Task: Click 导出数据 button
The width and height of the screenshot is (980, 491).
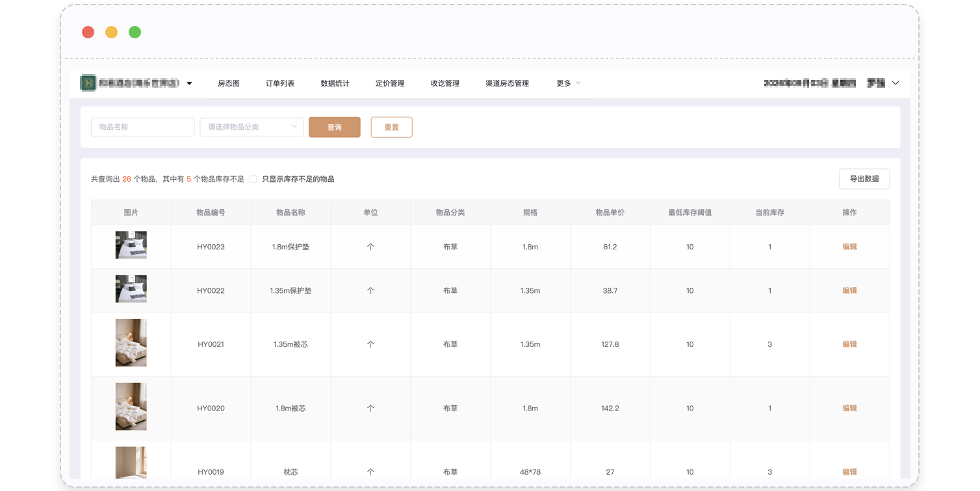Action: (864, 179)
